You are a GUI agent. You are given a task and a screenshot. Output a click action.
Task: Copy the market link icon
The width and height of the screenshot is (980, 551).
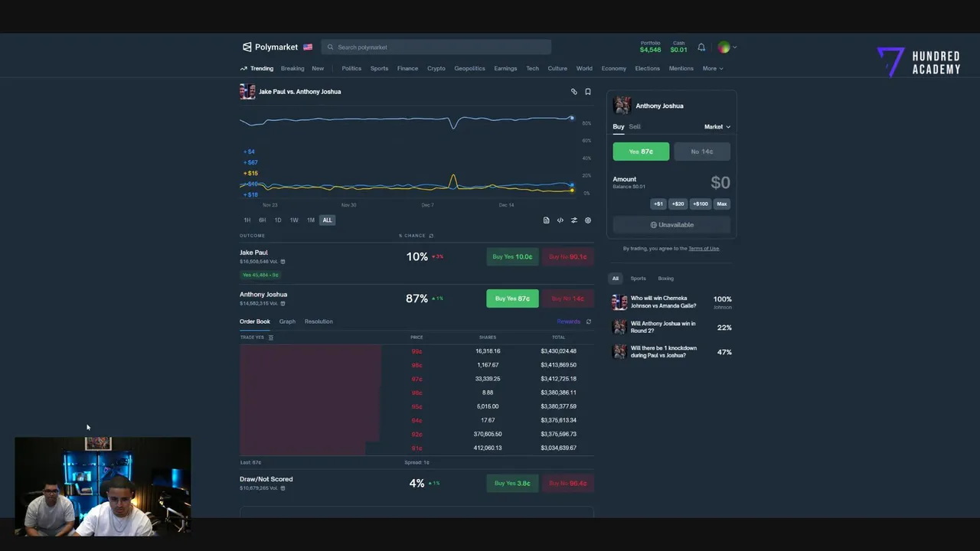click(573, 92)
